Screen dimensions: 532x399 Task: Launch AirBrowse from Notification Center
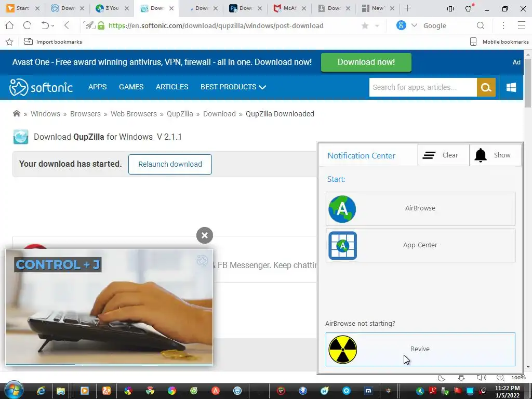pyautogui.click(x=420, y=208)
